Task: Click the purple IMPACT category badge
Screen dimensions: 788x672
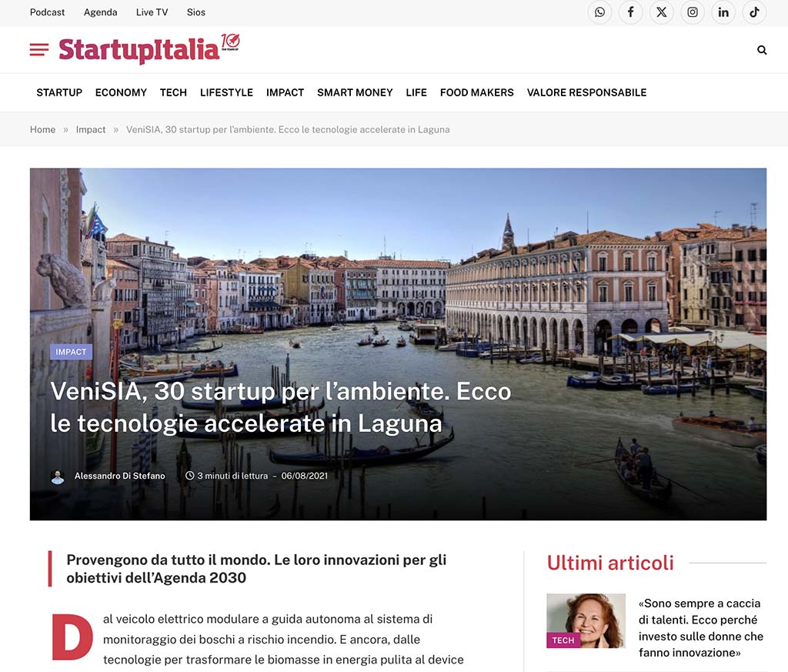Action: tap(71, 352)
